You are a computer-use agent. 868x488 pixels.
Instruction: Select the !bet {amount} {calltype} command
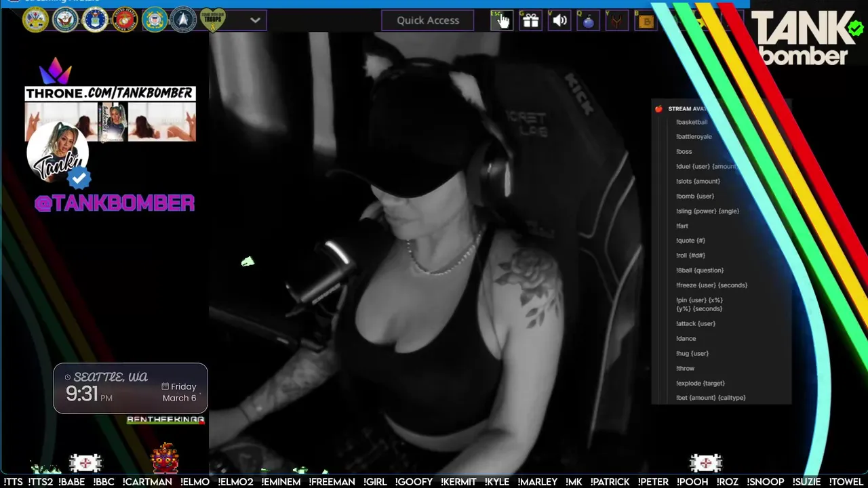point(711,398)
